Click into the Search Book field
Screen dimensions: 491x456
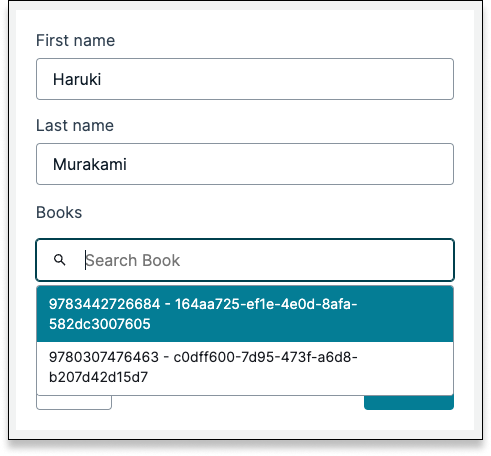(x=245, y=260)
